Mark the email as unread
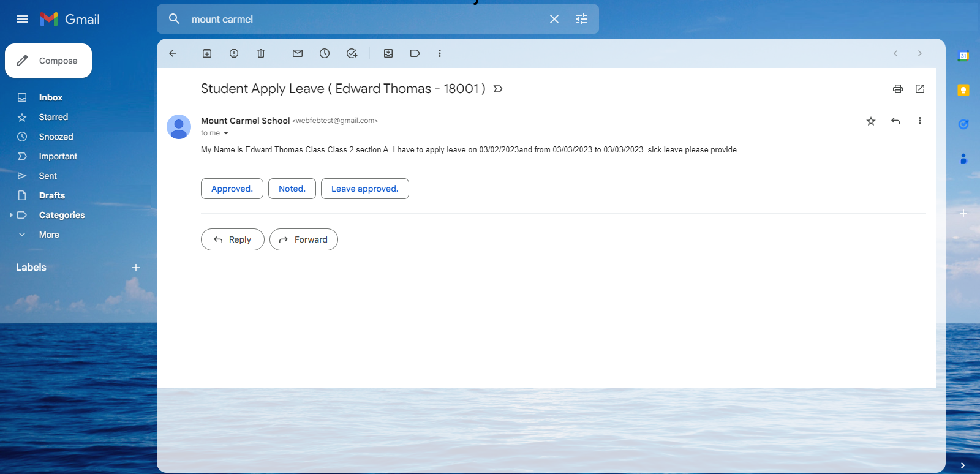 [x=298, y=53]
